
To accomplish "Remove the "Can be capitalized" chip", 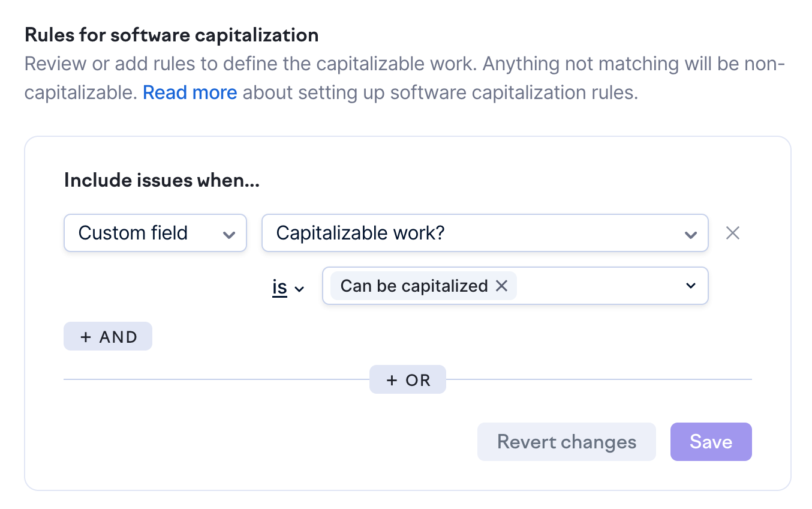I will [502, 286].
